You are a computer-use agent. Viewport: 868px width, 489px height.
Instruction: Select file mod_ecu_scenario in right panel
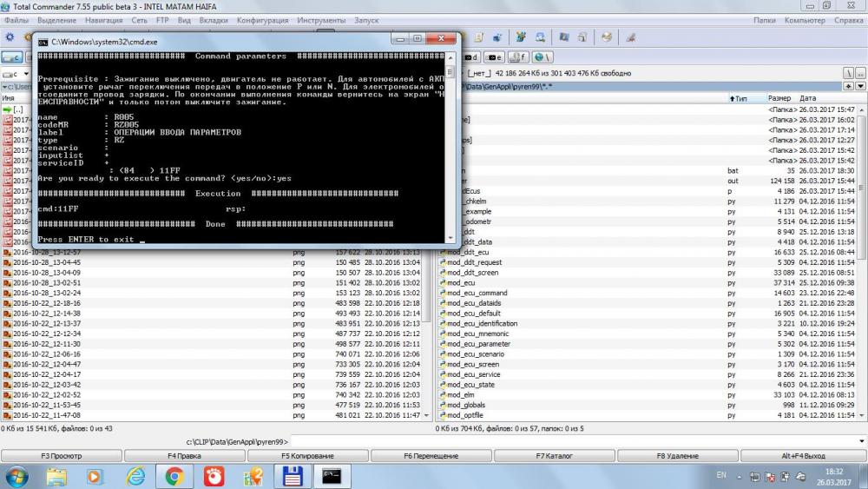click(476, 354)
